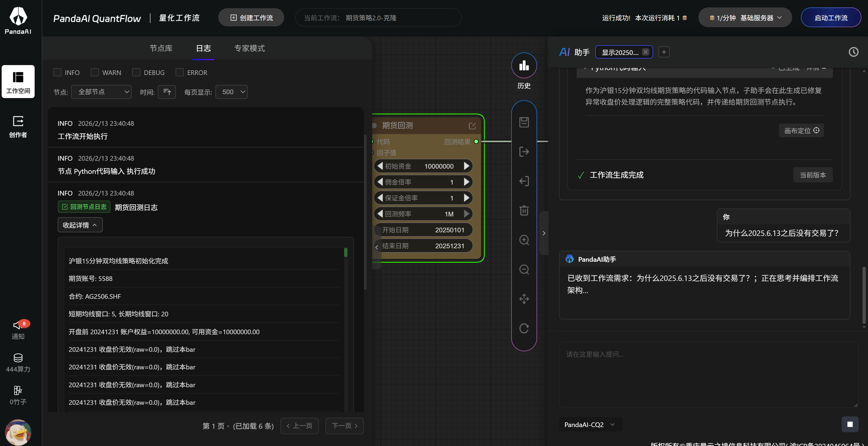Click the 开始日期 field 20250101
Image resolution: width=868 pixels, height=446 pixels.
[423, 230]
